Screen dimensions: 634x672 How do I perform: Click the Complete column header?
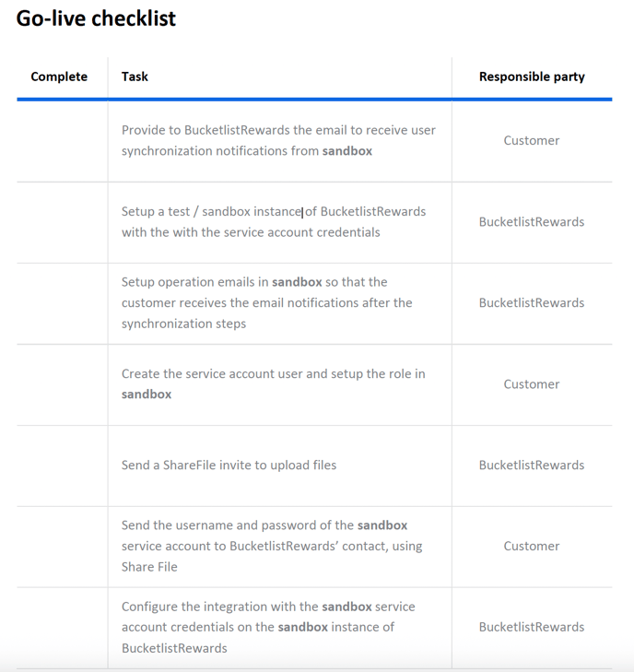[59, 77]
